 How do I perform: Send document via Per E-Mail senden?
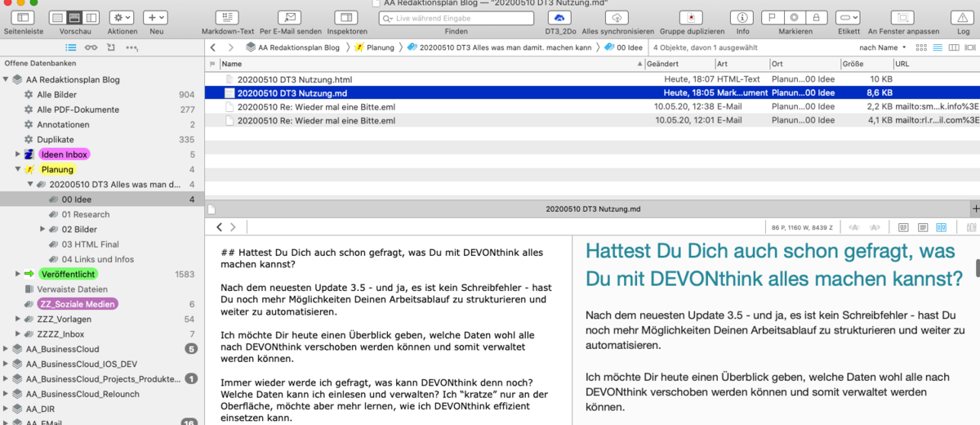tap(291, 17)
